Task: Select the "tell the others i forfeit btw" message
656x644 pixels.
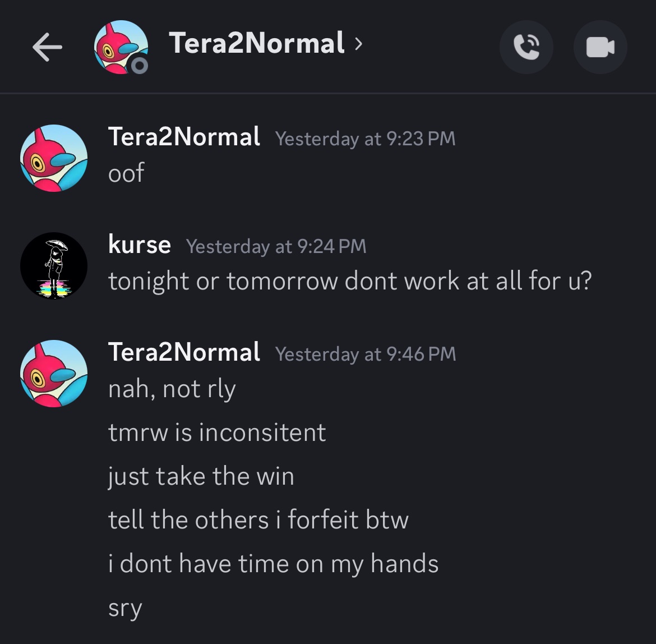Action: click(x=258, y=520)
